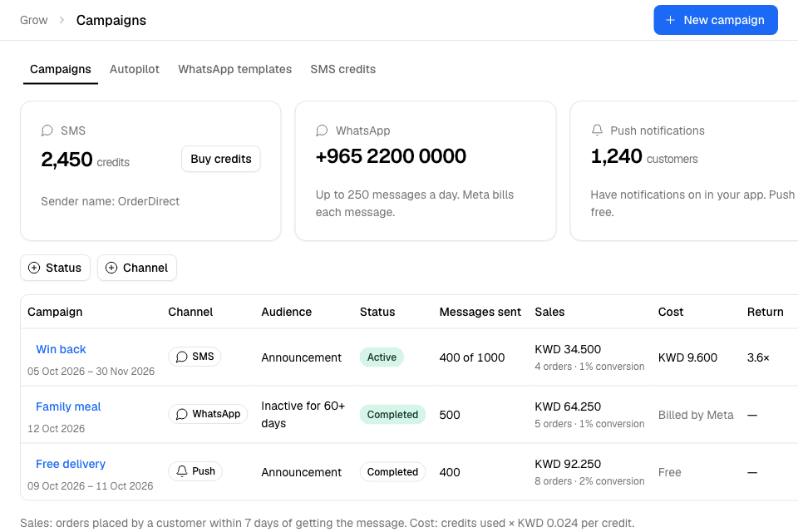The height and width of the screenshot is (532, 798).
Task: Click the Audience column header
Action: point(287,312)
